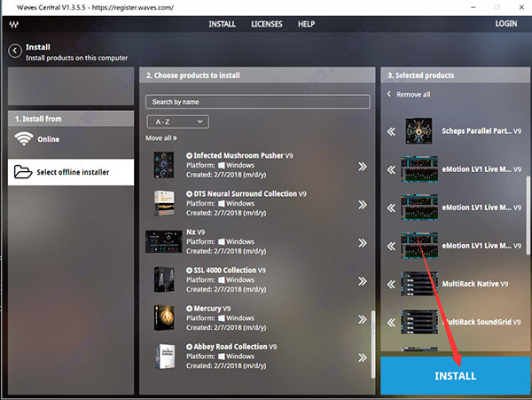Minimize the Waves Central window
532x400 pixels.
pos(473,7)
